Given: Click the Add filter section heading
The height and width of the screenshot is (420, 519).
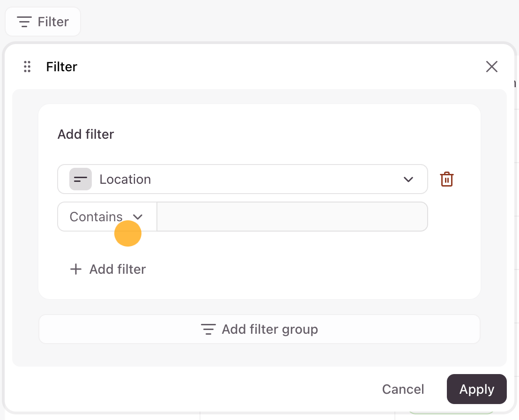Looking at the screenshot, I should pos(86,135).
